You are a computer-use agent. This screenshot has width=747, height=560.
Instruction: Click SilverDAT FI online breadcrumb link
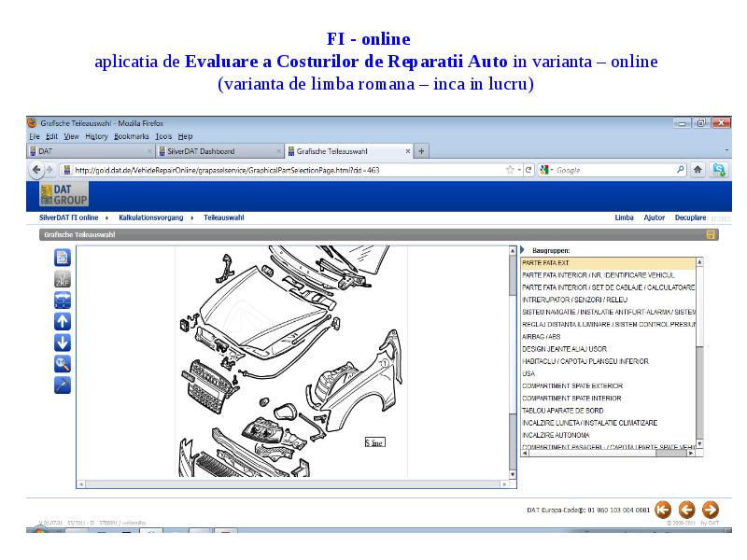click(x=68, y=217)
